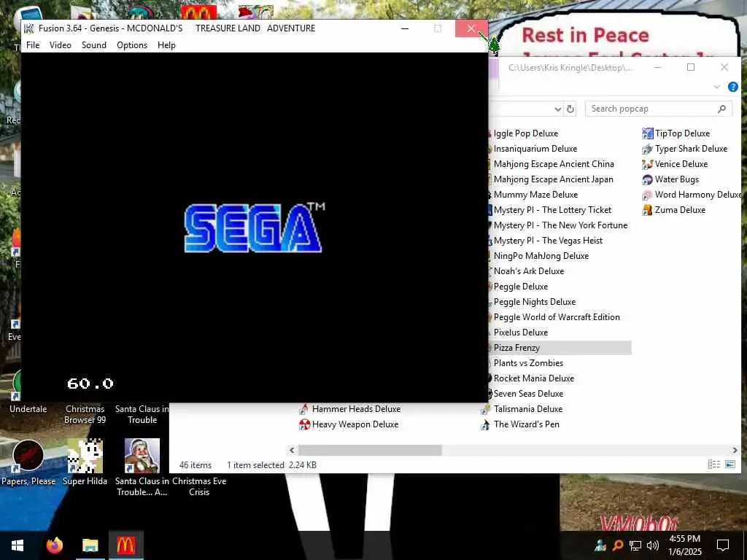This screenshot has height=560, width=747.
Task: Click the refresh button in Explorer address bar
Action: coord(570,109)
